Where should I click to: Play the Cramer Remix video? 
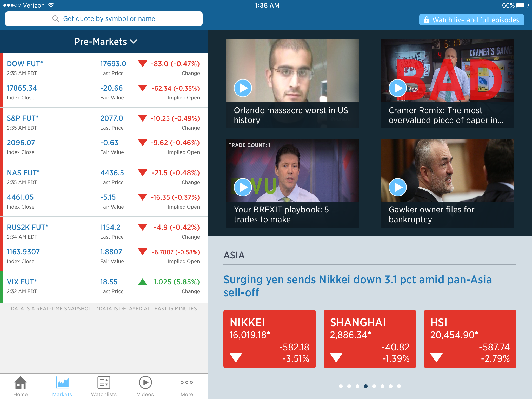point(398,88)
